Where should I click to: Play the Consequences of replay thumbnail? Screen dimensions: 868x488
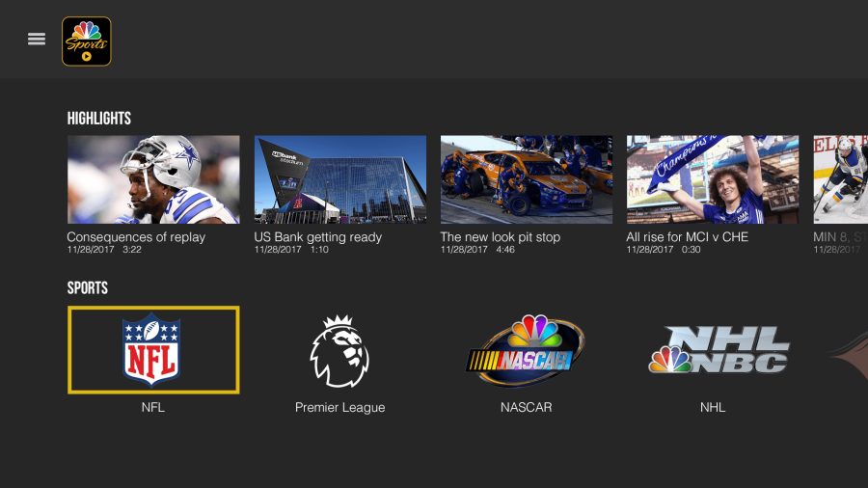[x=153, y=179]
